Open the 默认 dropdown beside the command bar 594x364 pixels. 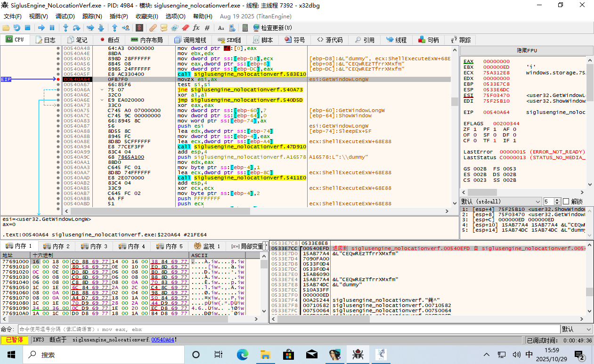(x=577, y=329)
